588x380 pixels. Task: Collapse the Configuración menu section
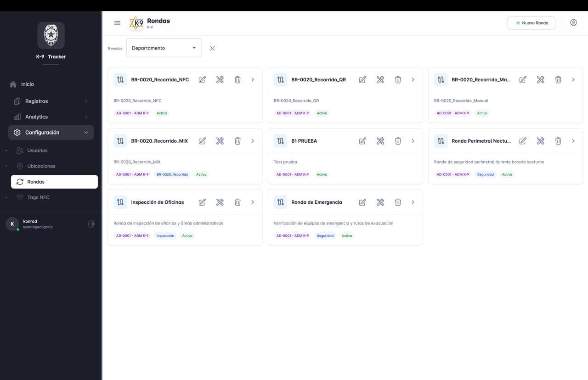click(x=51, y=133)
